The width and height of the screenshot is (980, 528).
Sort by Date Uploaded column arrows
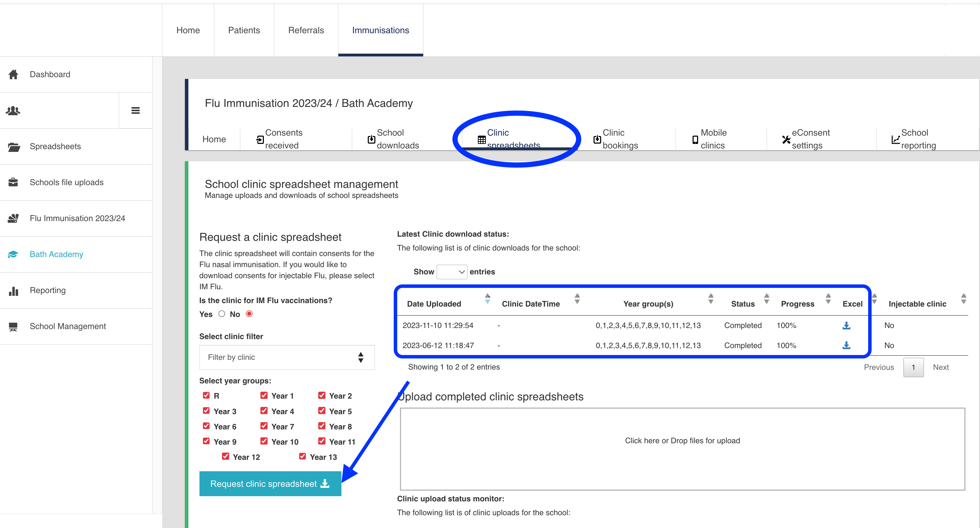coord(487,299)
